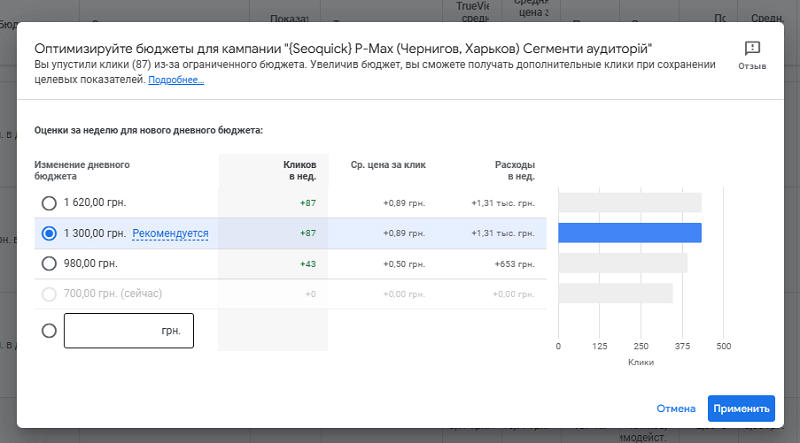Select the 1 300,00 грн. recommended budget
The width and height of the screenshot is (800, 443).
[x=49, y=233]
